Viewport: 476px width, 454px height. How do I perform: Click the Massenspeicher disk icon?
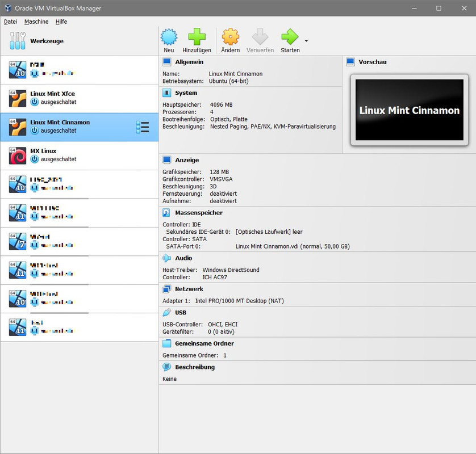[166, 213]
